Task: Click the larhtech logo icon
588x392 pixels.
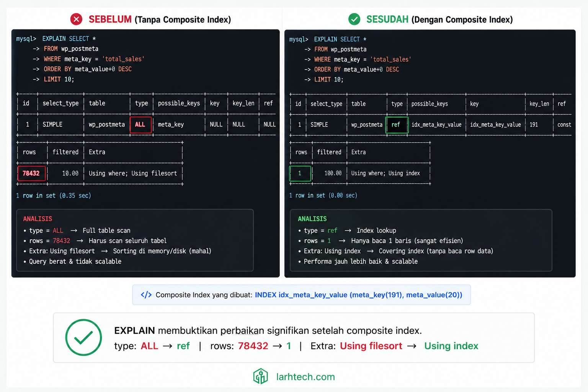Action: (261, 377)
